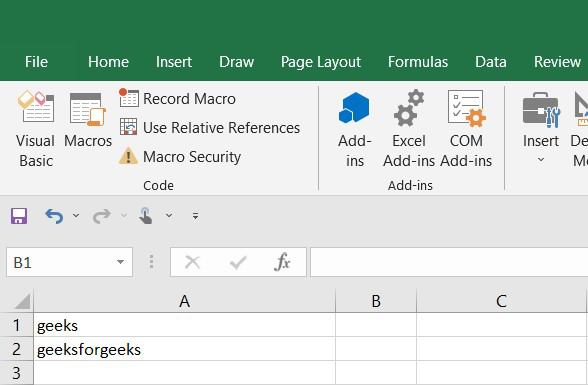The height and width of the screenshot is (385, 588).
Task: Click the Insert Function fx button
Action: [282, 262]
